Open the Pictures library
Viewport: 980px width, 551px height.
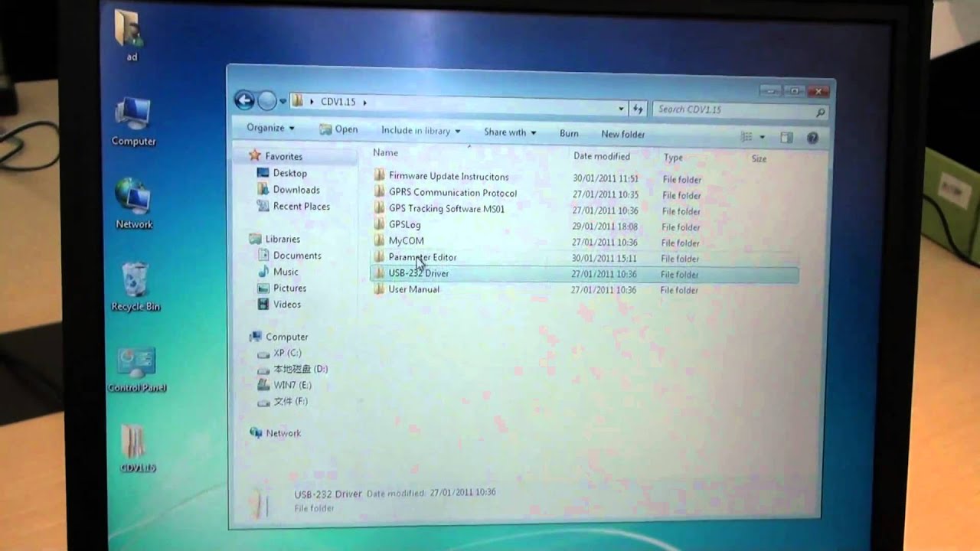click(x=290, y=288)
